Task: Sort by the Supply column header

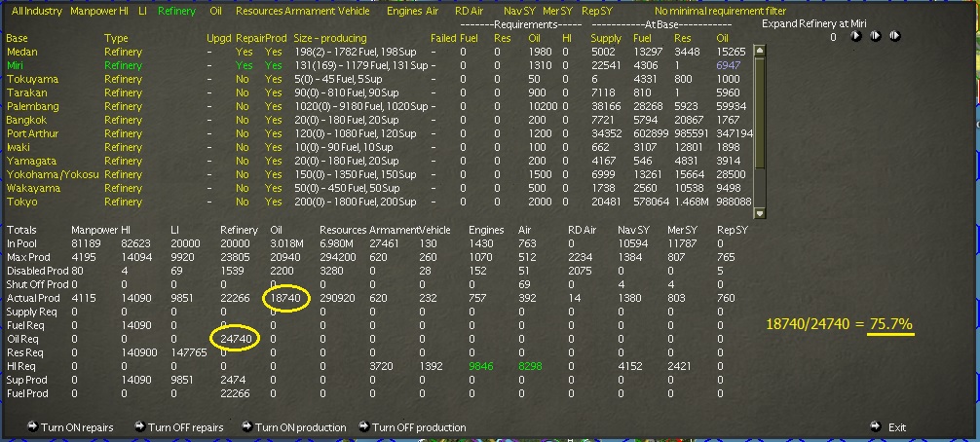Action: coord(606,38)
